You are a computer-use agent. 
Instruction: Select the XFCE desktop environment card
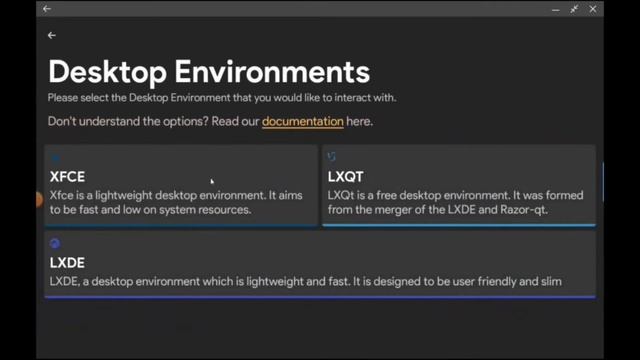click(x=181, y=185)
